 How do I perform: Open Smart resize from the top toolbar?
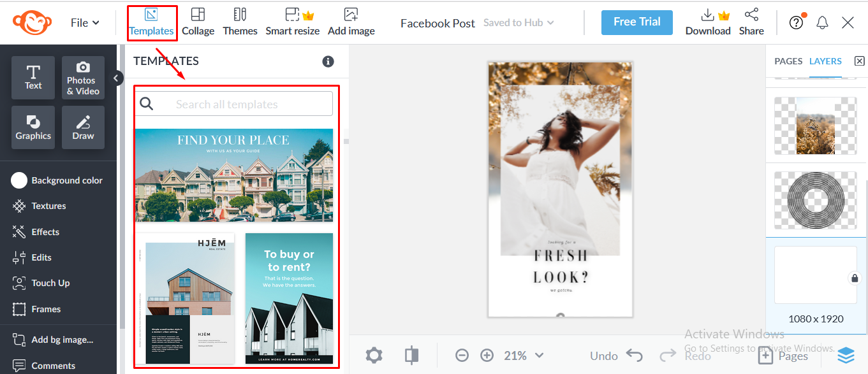(x=293, y=21)
